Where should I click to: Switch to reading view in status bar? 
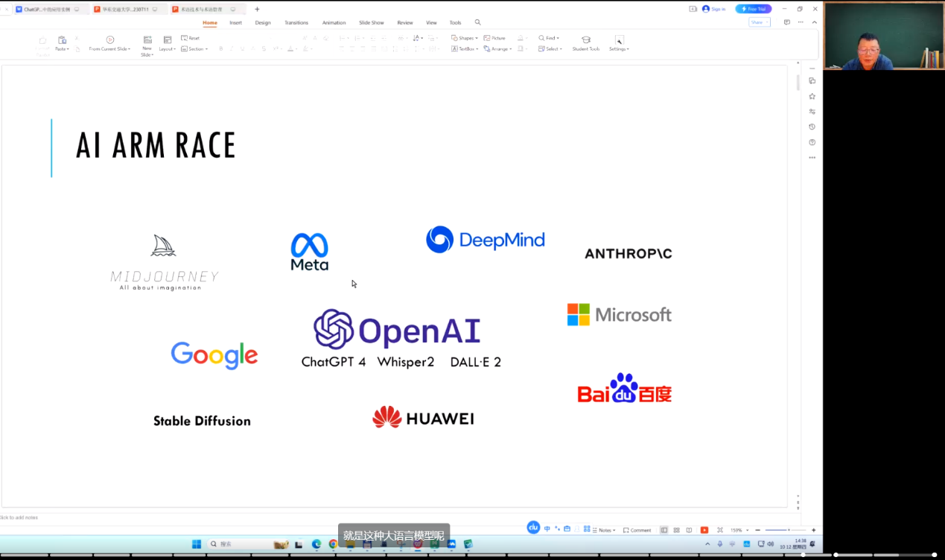point(689,530)
